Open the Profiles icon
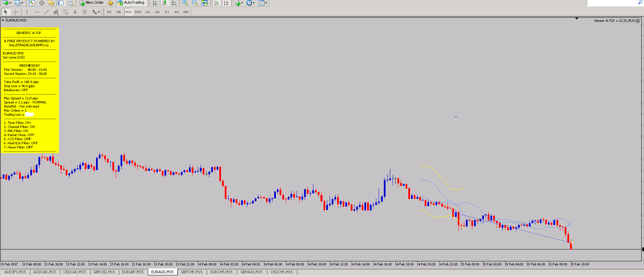Screen dimensions: 644x277 [17, 3]
